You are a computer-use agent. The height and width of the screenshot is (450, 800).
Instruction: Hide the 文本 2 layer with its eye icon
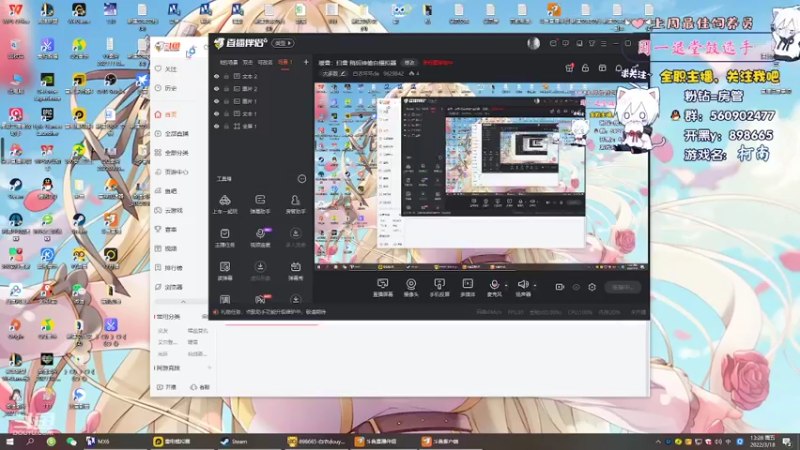[x=216, y=76]
